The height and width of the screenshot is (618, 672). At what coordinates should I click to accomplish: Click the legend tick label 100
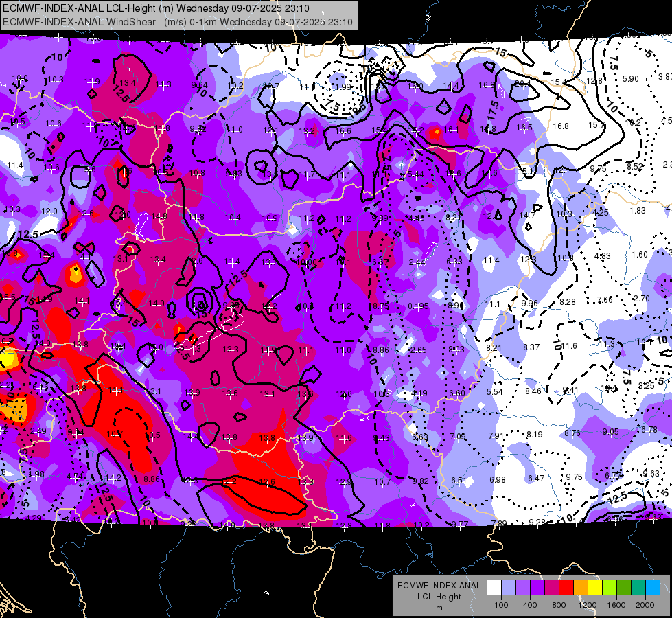pyautogui.click(x=501, y=605)
